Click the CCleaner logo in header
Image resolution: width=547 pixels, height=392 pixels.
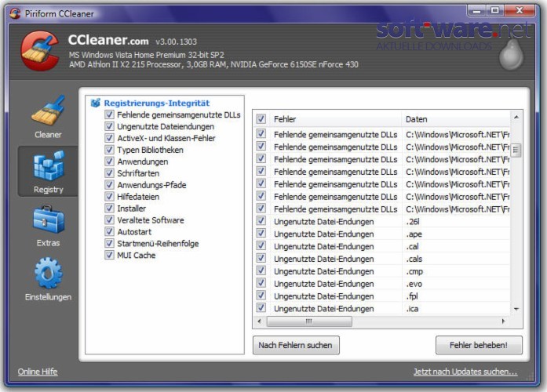tap(39, 50)
